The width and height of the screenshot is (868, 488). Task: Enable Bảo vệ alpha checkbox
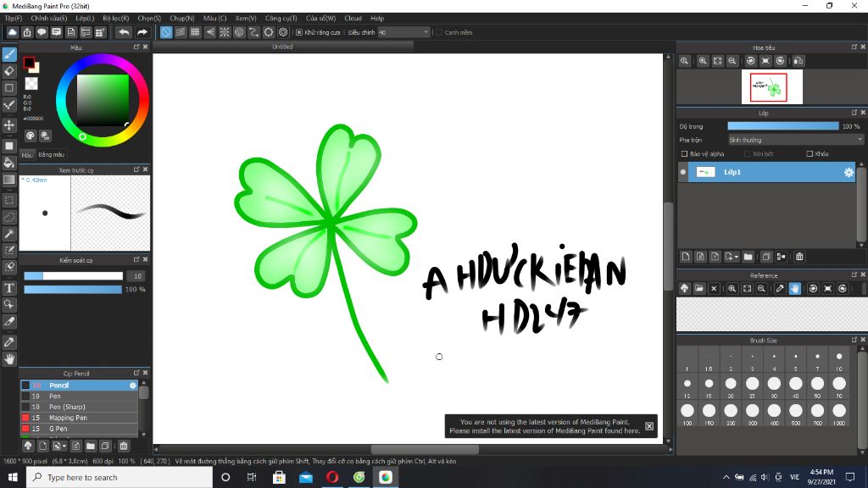684,154
